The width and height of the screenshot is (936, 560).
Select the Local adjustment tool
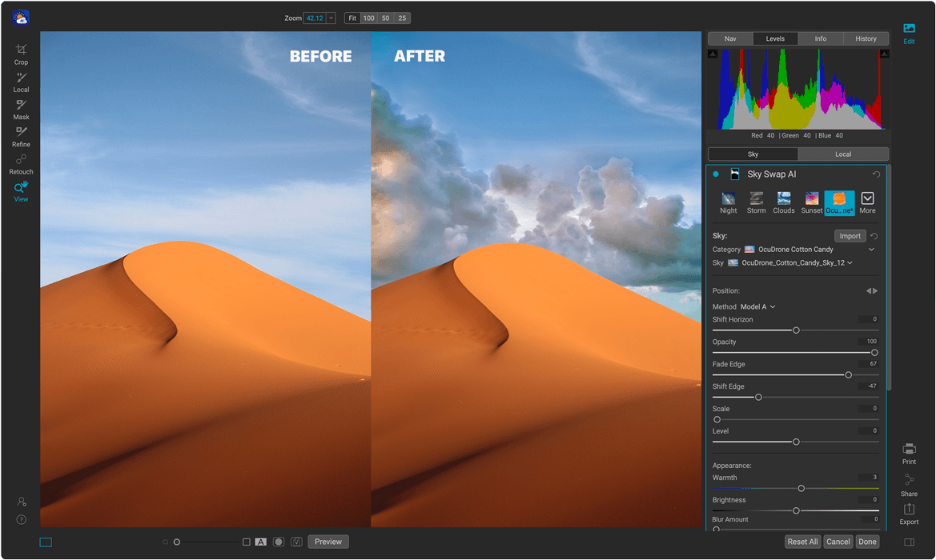coord(21,82)
